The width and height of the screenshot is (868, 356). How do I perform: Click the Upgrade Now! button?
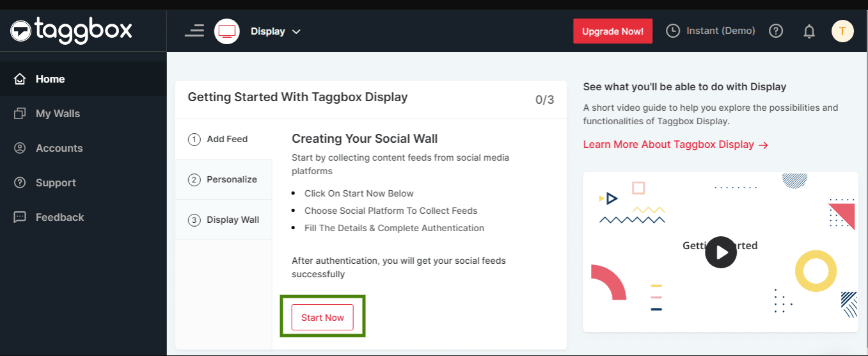coord(612,31)
